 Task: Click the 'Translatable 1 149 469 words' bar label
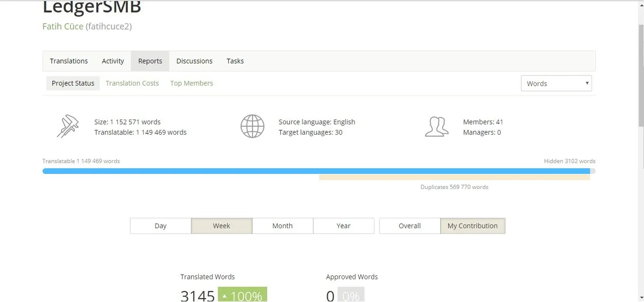81,161
